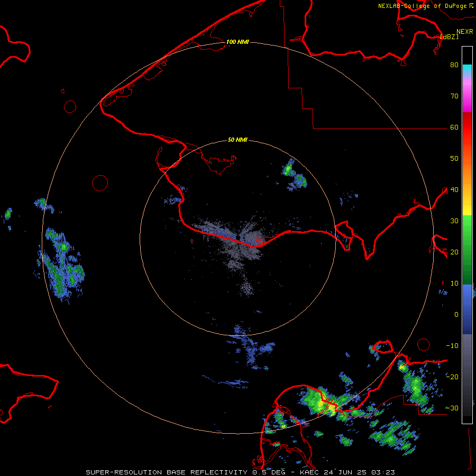
Task: Click the [dBZ] units label
Action: pos(449,36)
